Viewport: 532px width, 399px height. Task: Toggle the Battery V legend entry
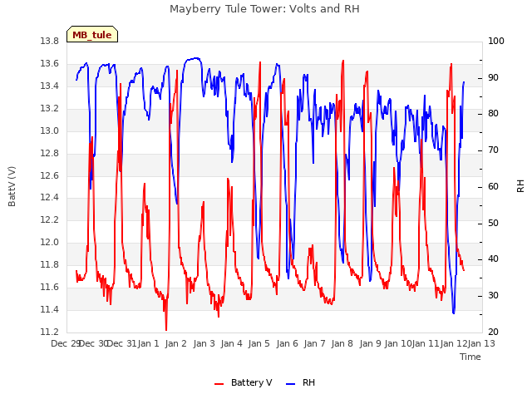(244, 382)
